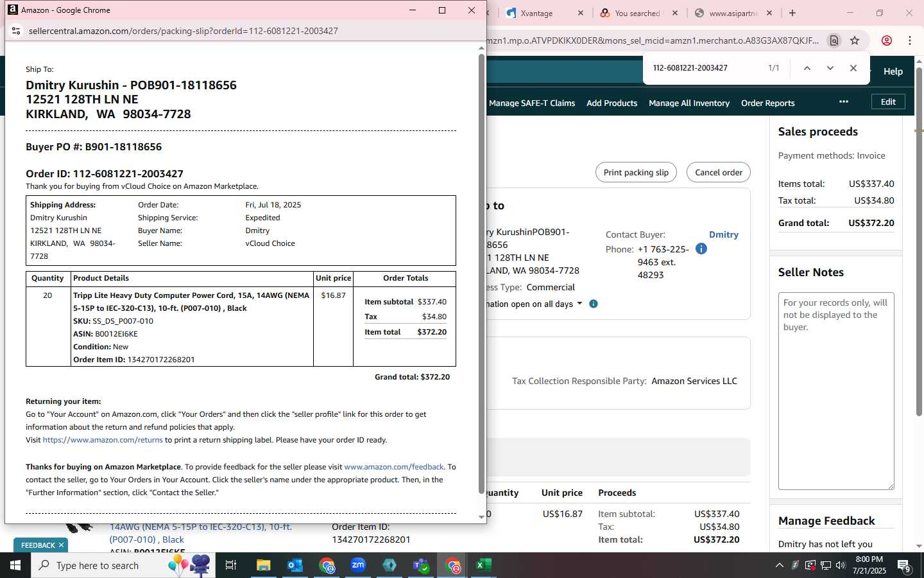
Task: Open File Explorer from the taskbar
Action: (264, 565)
